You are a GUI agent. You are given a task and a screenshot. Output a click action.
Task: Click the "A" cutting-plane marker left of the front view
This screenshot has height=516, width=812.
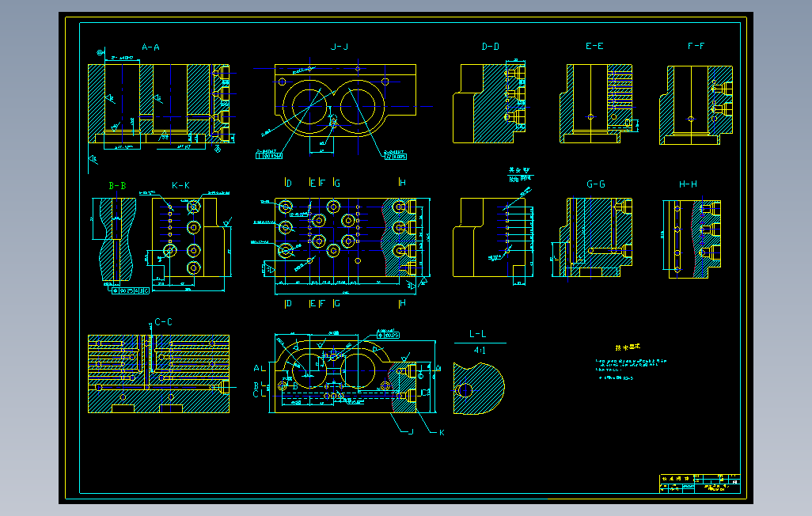tap(257, 368)
